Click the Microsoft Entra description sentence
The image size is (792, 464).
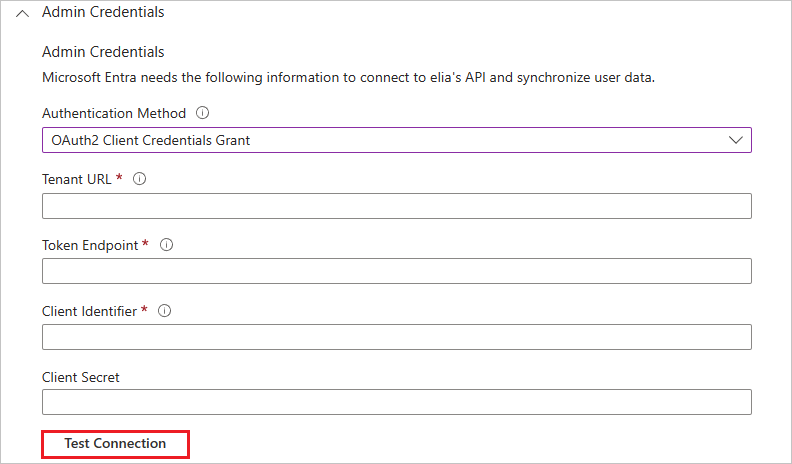[x=349, y=77]
